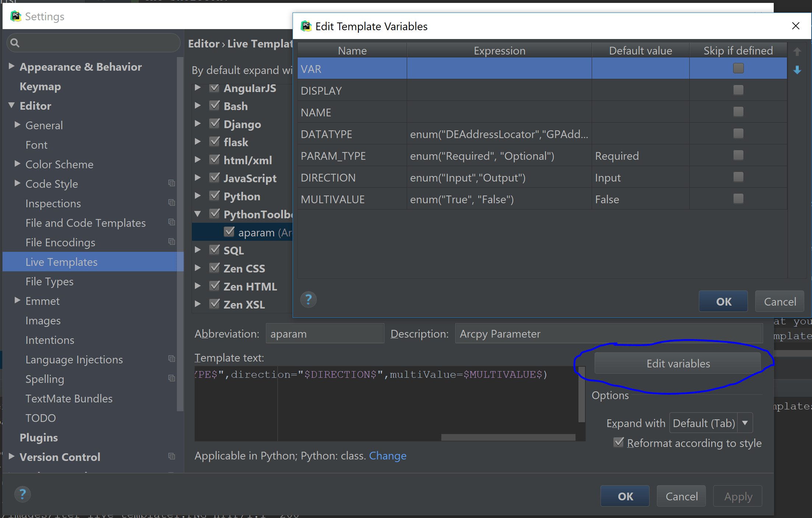Click the help icon at the bottom of Settings
Image resolution: width=812 pixels, height=518 pixels.
22,494
